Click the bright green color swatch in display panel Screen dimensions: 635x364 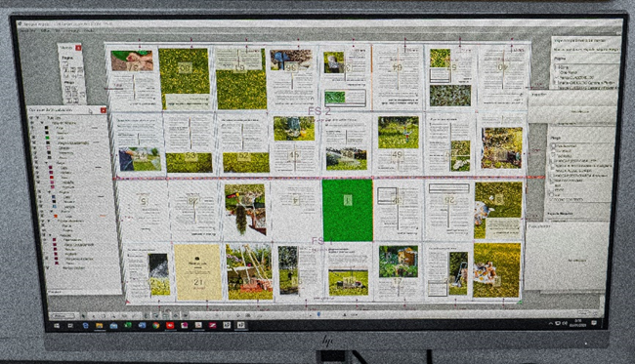48,138
